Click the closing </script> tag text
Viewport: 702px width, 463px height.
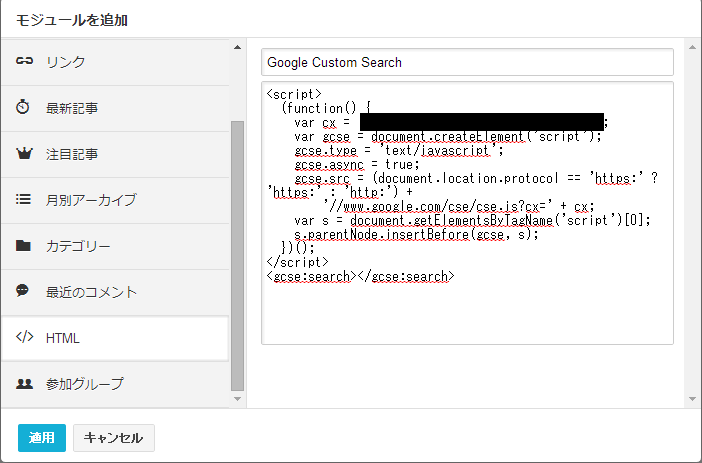coord(297,262)
